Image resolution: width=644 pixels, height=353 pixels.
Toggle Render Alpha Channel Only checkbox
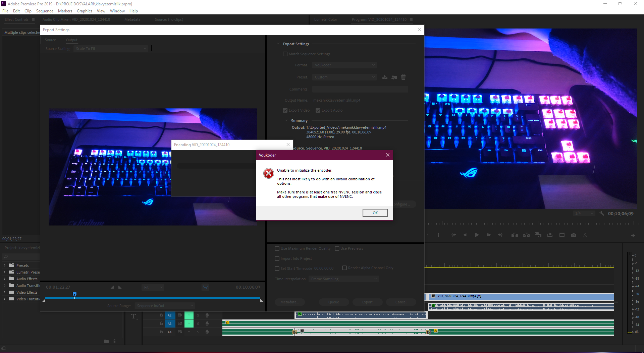pyautogui.click(x=344, y=268)
